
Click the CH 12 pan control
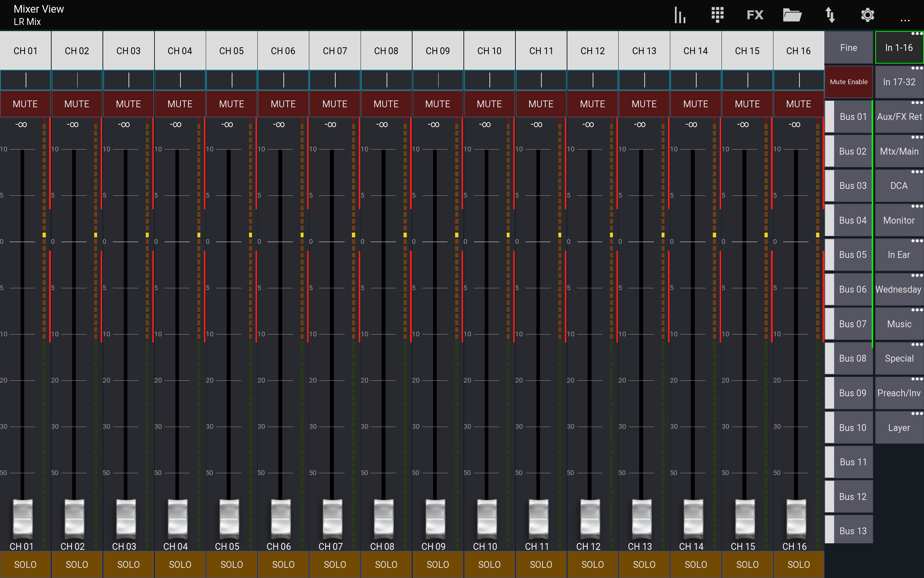(x=593, y=80)
